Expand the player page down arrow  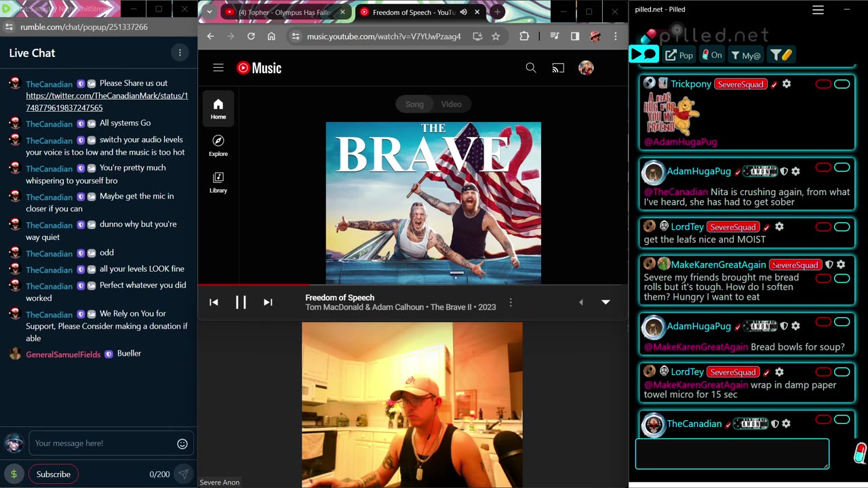pos(606,302)
